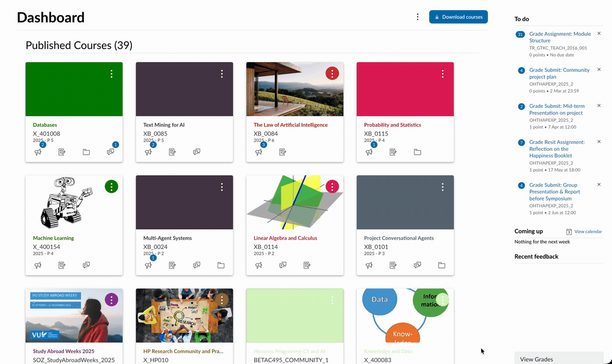This screenshot has width=612, height=364.
Task: Open Assignments icon on Project Conversational Agents card
Action: 393,265
